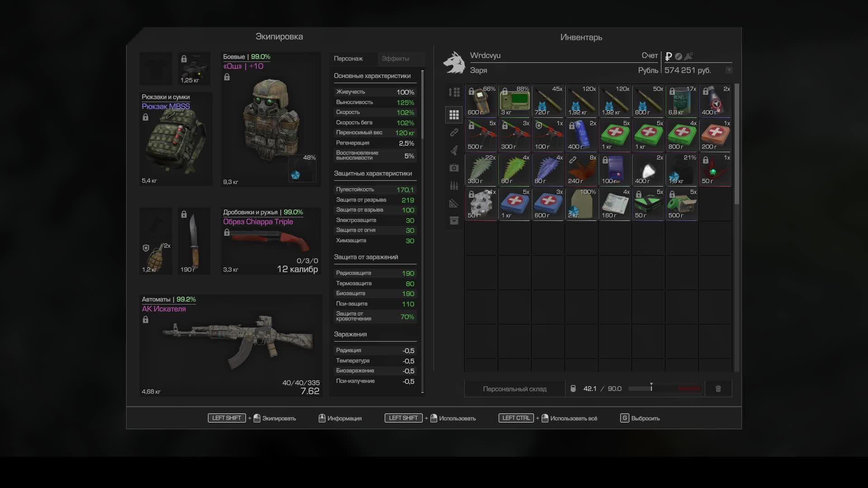Image resolution: width=868 pixels, height=488 pixels.
Task: Click the Персональный склад button
Action: tap(514, 389)
